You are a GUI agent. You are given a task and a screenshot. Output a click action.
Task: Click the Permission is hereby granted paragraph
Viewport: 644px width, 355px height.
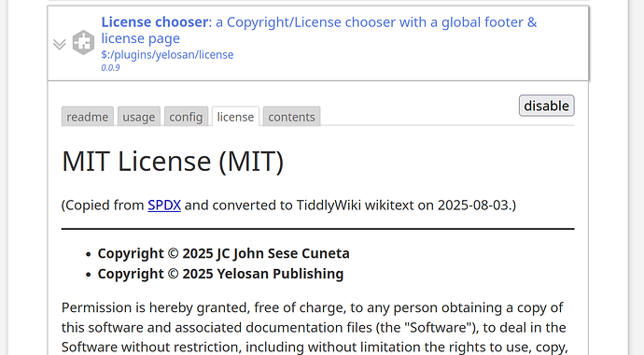coord(315,328)
